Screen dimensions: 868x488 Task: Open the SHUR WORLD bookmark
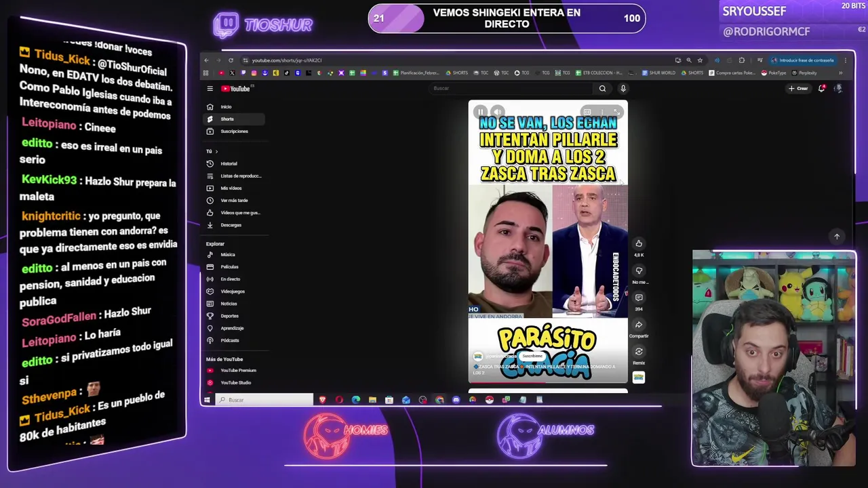(658, 73)
